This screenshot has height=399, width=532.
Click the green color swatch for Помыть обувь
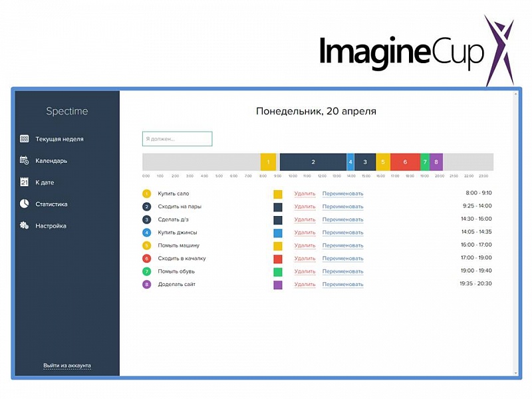[x=278, y=272]
